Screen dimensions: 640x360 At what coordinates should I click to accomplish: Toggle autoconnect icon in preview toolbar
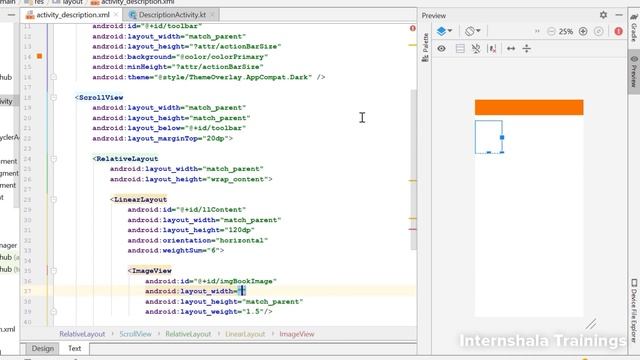click(460, 49)
